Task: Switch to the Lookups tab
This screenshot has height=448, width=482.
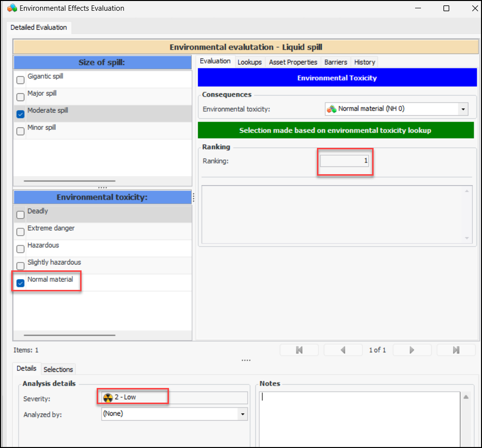Action: pos(250,62)
